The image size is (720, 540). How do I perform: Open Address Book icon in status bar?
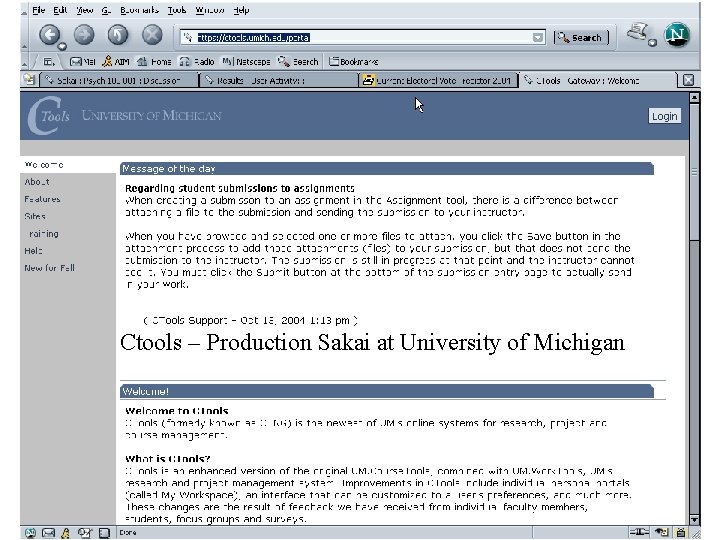[x=105, y=533]
